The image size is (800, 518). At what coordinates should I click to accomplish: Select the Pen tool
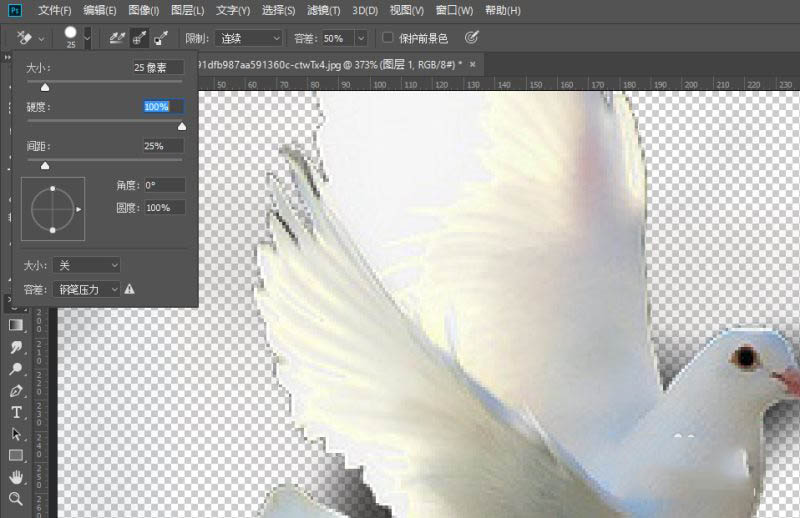[x=16, y=390]
